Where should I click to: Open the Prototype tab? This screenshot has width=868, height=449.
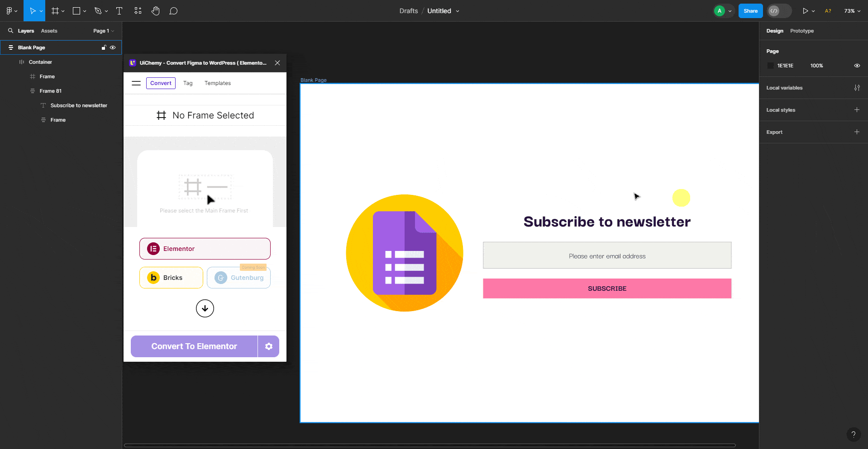[x=801, y=31]
